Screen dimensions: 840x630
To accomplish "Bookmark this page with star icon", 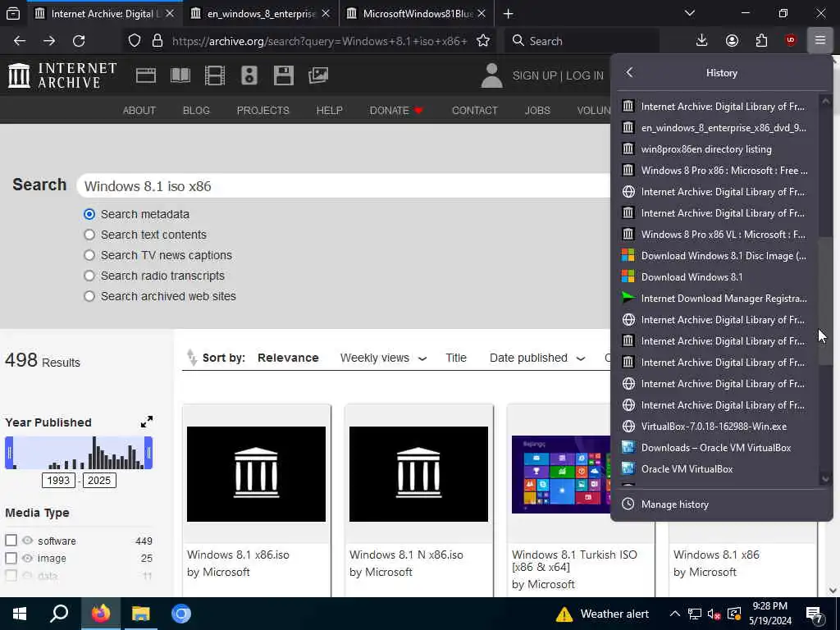I will pos(483,41).
